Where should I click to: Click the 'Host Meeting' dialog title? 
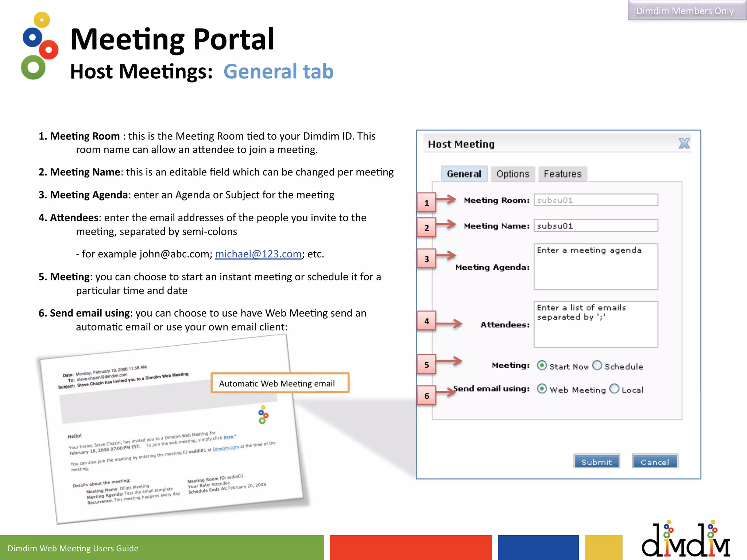tap(461, 144)
